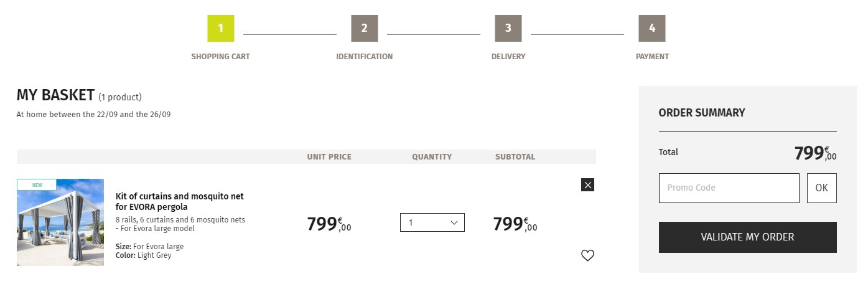Click the Order Summary heading
The image size is (868, 281).
[x=702, y=113]
